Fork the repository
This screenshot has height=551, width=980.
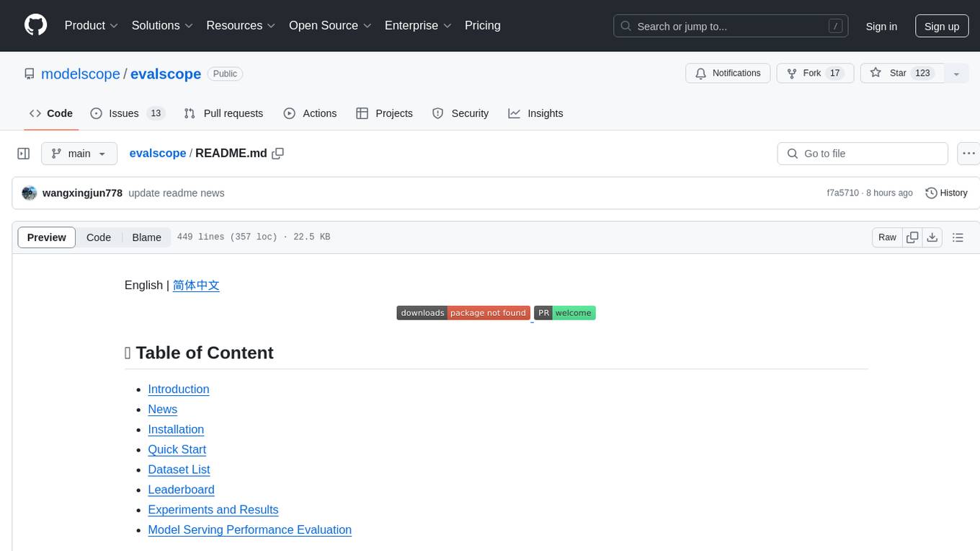click(x=815, y=73)
